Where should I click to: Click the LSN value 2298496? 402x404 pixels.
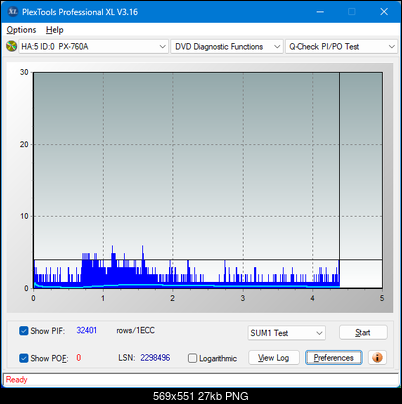coord(155,358)
